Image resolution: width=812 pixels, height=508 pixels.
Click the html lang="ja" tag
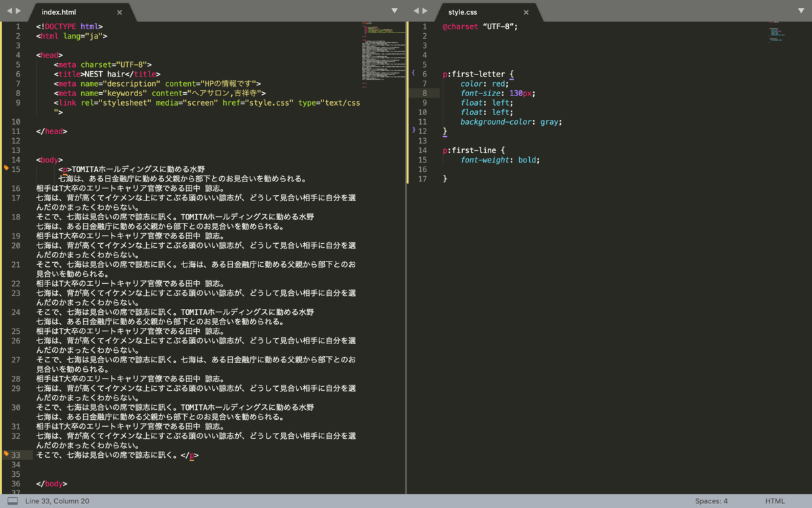click(72, 36)
